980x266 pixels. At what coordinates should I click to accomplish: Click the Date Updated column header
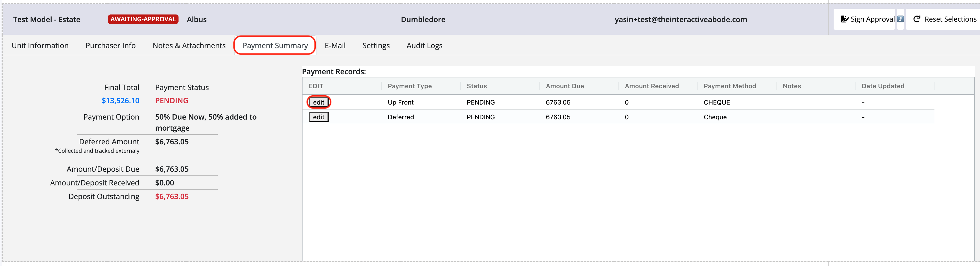click(883, 86)
